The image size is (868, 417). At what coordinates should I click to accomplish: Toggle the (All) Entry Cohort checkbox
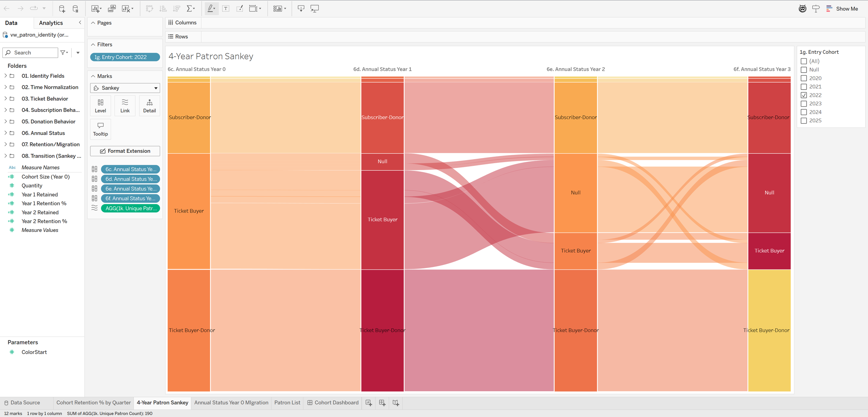804,61
